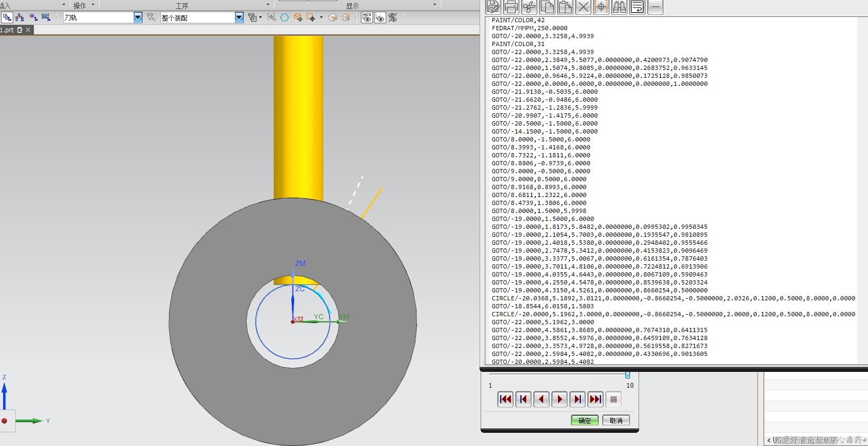Screen dimensions: 868x446
Task: Open Find using the binoculars icon
Action: (x=619, y=7)
